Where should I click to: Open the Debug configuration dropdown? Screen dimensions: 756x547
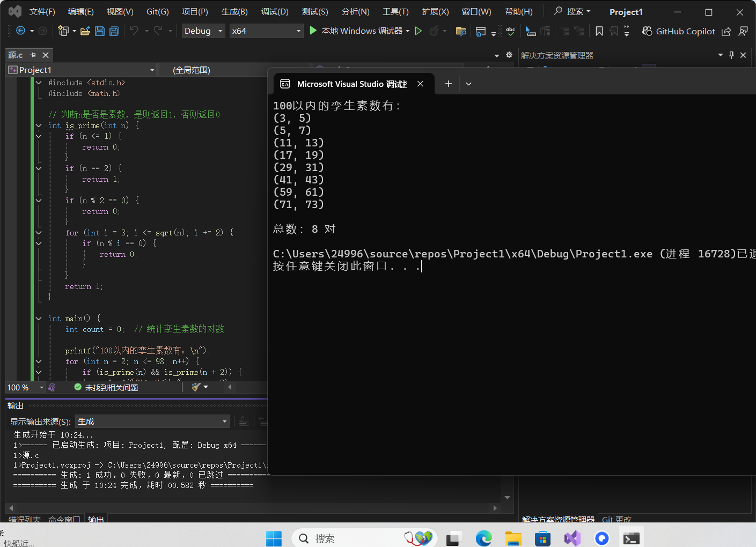coord(203,31)
